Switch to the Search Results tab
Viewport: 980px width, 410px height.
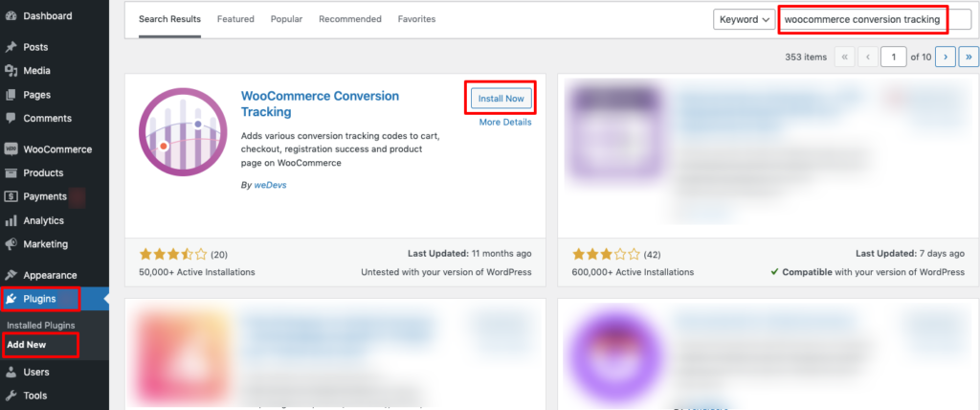[x=169, y=19]
